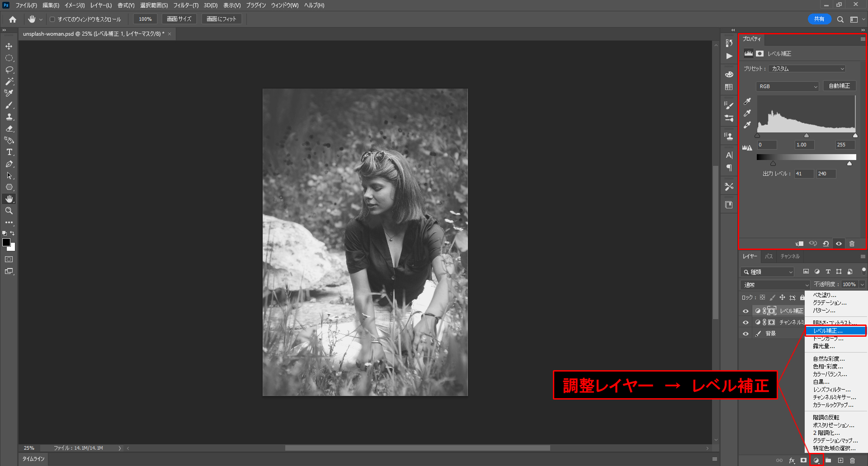The image size is (868, 466).
Task: Toggle visibility of the 背景 layer
Action: (746, 334)
